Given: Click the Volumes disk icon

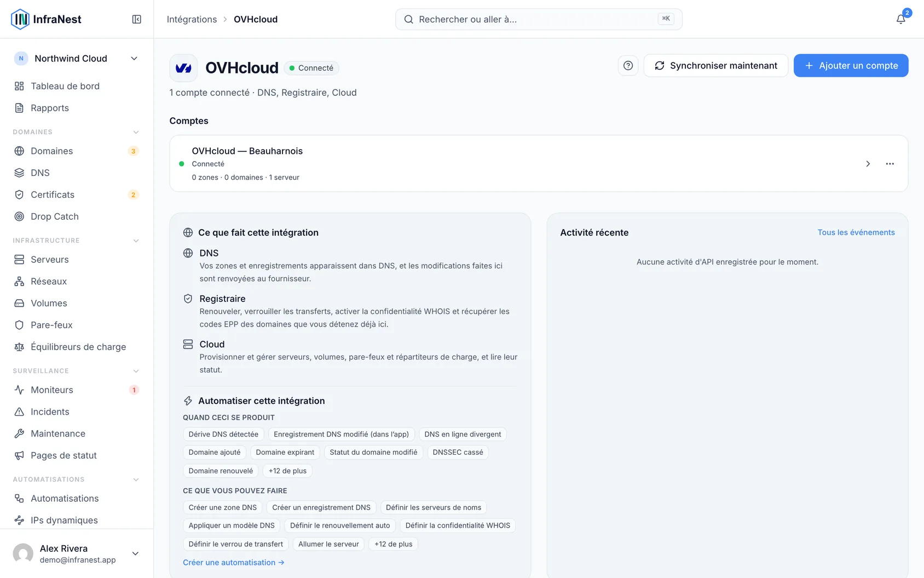Looking at the screenshot, I should [x=19, y=303].
